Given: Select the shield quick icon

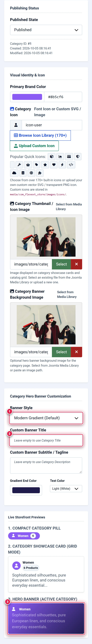Looking at the screenshot, I should pos(78,156).
